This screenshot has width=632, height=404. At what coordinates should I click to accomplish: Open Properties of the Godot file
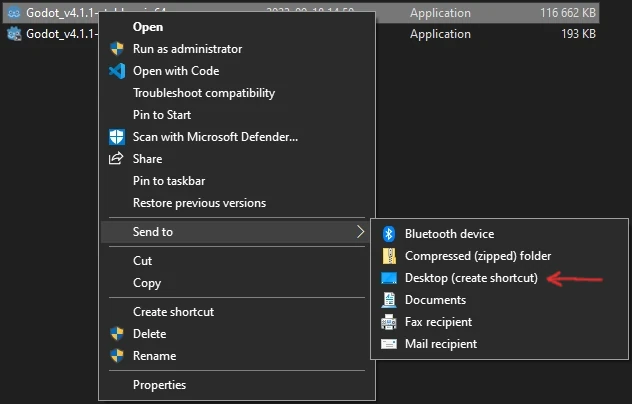pyautogui.click(x=159, y=384)
